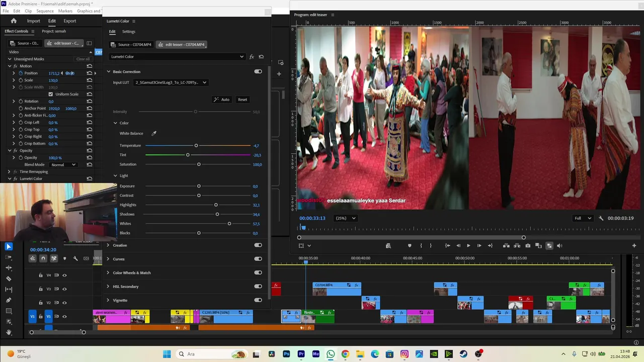Click the Highlights slider handle
The width and height of the screenshot is (644, 362).
coord(216,205)
